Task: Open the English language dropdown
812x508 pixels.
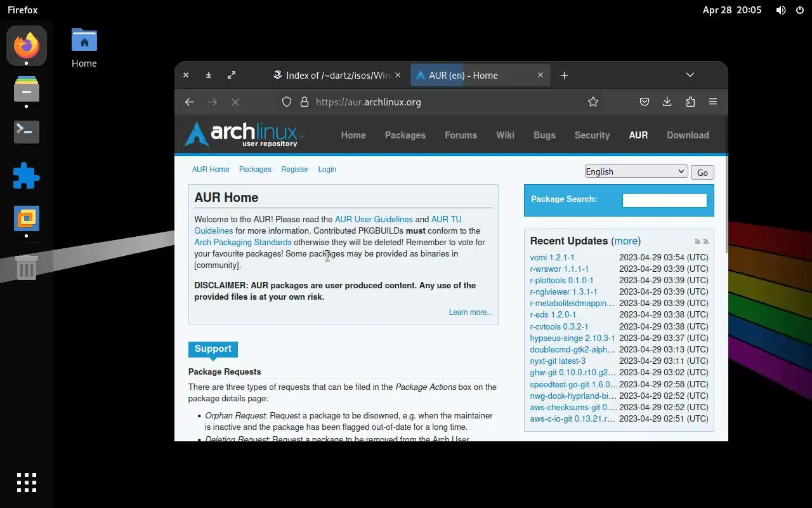Action: click(636, 171)
